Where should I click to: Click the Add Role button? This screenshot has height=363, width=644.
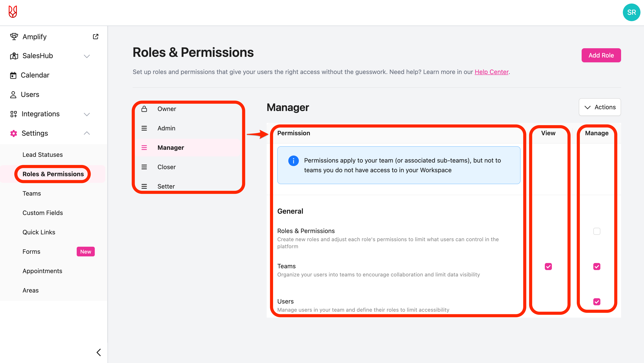pyautogui.click(x=601, y=55)
